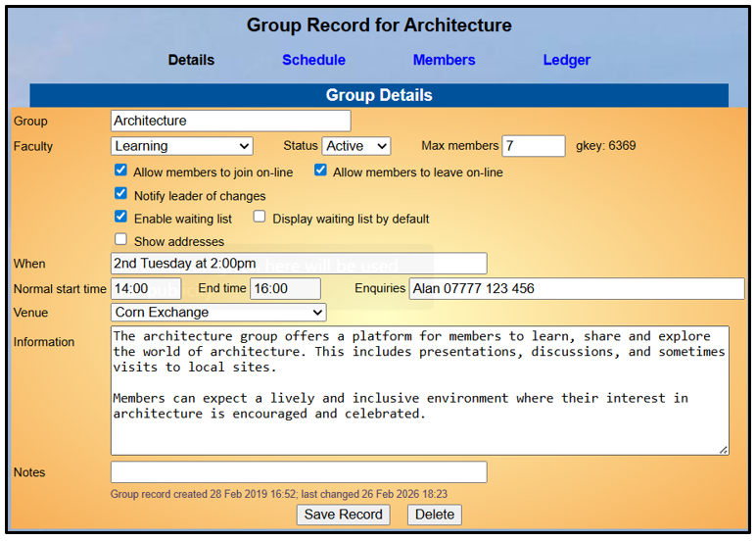Click the Normal start time field 14:00
This screenshot has height=541, width=756.
coord(146,288)
